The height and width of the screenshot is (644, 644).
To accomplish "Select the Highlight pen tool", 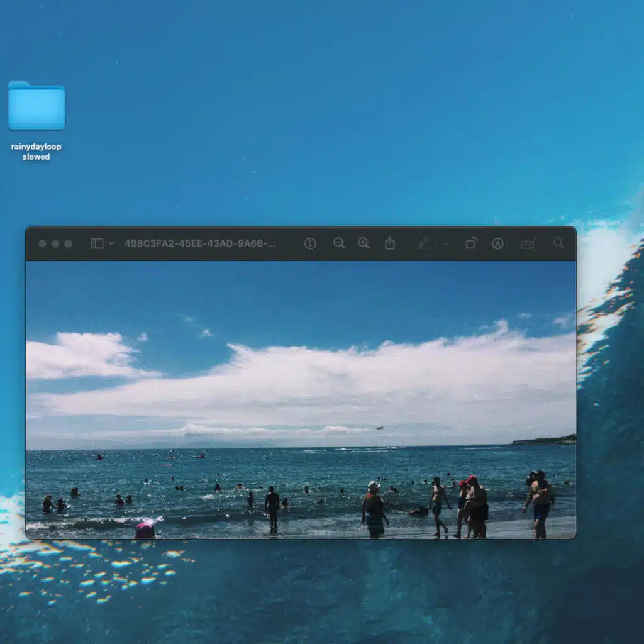I will click(x=423, y=243).
